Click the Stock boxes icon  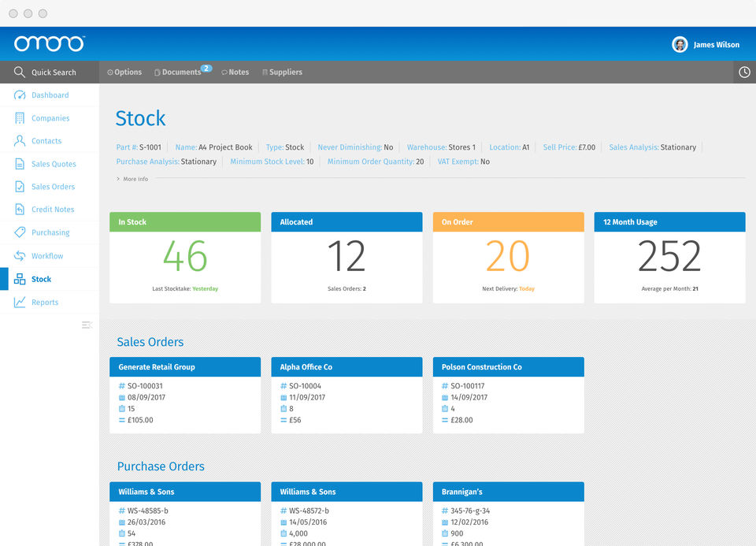pyautogui.click(x=20, y=279)
